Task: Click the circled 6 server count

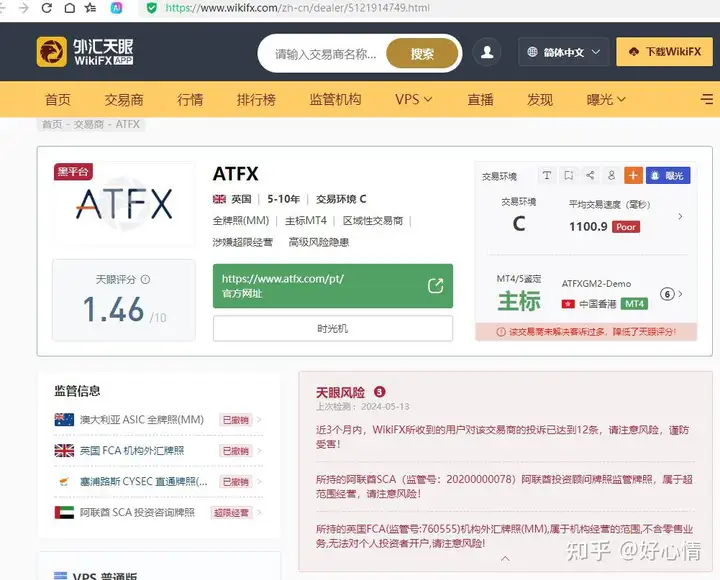Action: (x=667, y=294)
